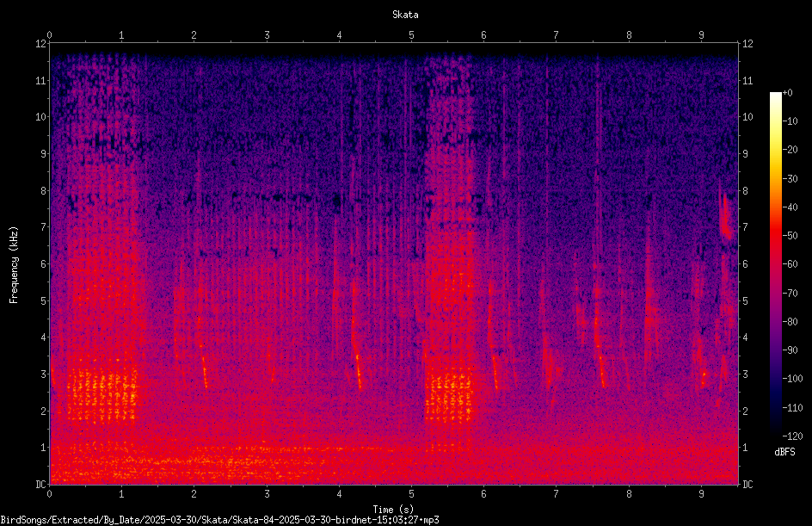Click "DC" on the right frequency axis

click(x=747, y=485)
